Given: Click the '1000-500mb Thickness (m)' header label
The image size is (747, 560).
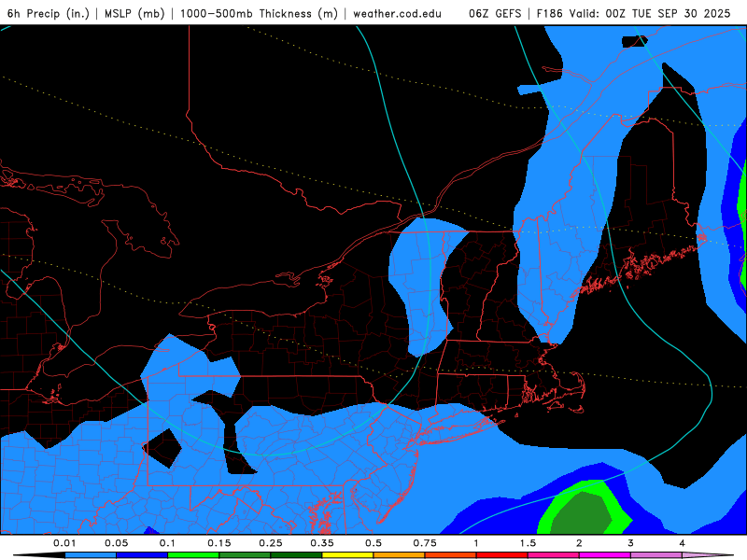Looking at the screenshot, I should (259, 13).
